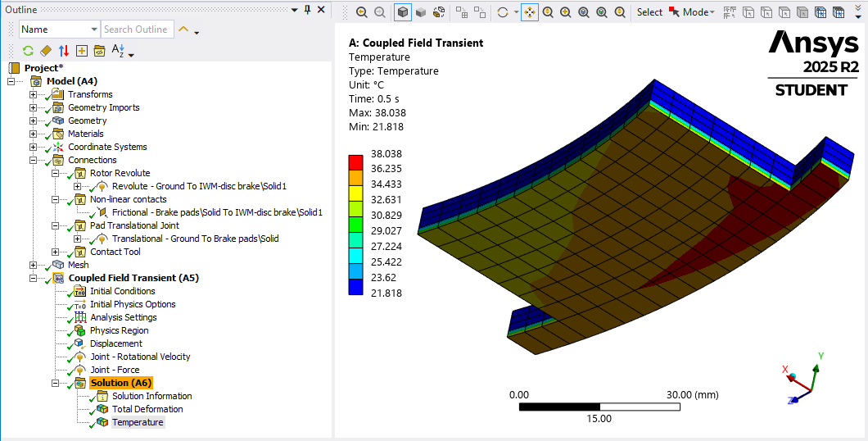Click the Select label in graphics toolbar
868x441 pixels.
649,12
